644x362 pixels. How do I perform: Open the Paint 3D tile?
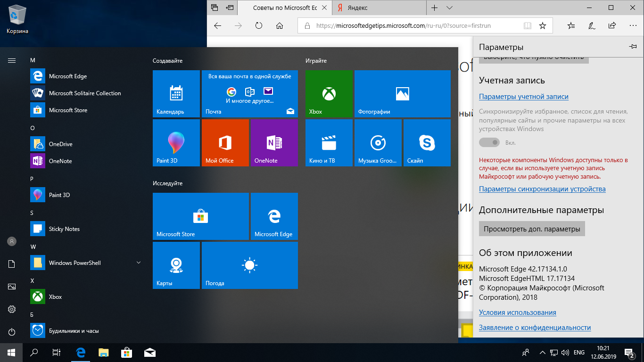pyautogui.click(x=176, y=143)
